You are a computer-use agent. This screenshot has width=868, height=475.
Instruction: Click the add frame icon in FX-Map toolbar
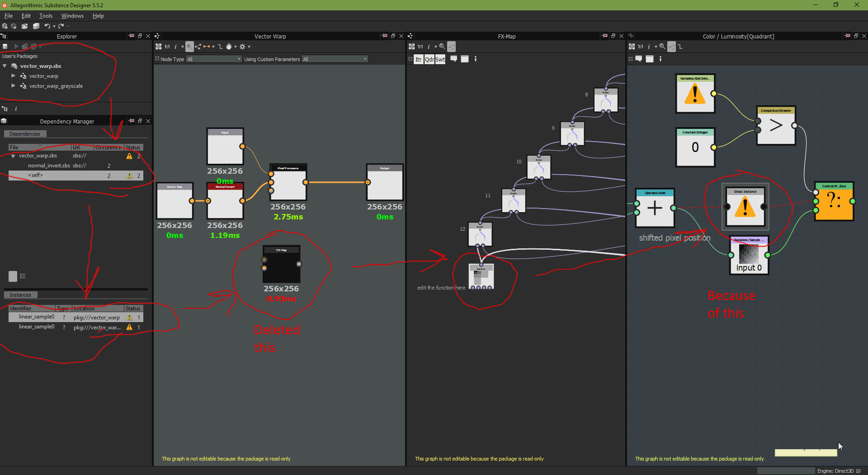pos(465,59)
